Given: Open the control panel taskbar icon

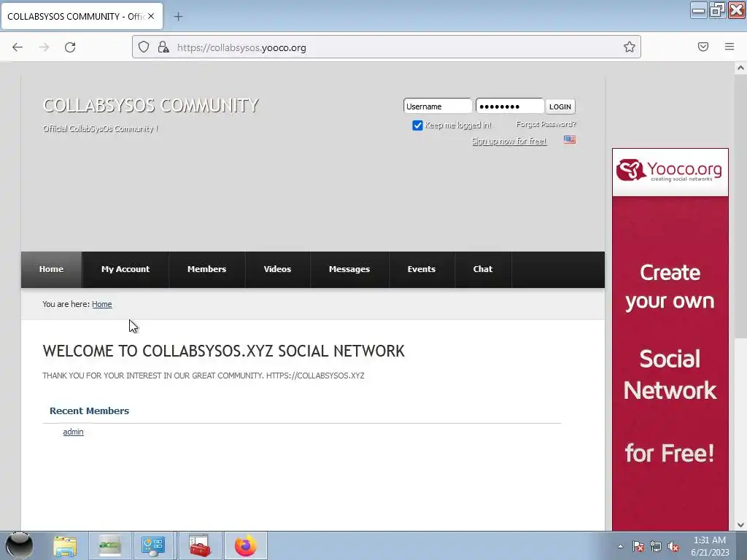Looking at the screenshot, I should click(x=152, y=546).
